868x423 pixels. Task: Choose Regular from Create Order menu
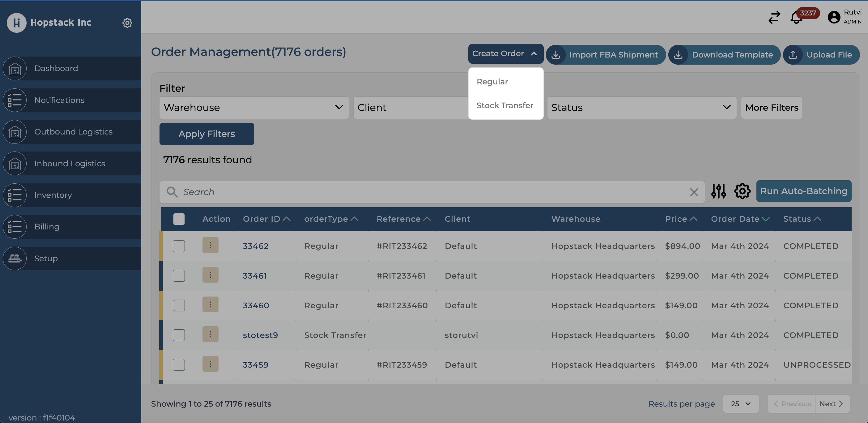[x=492, y=82]
